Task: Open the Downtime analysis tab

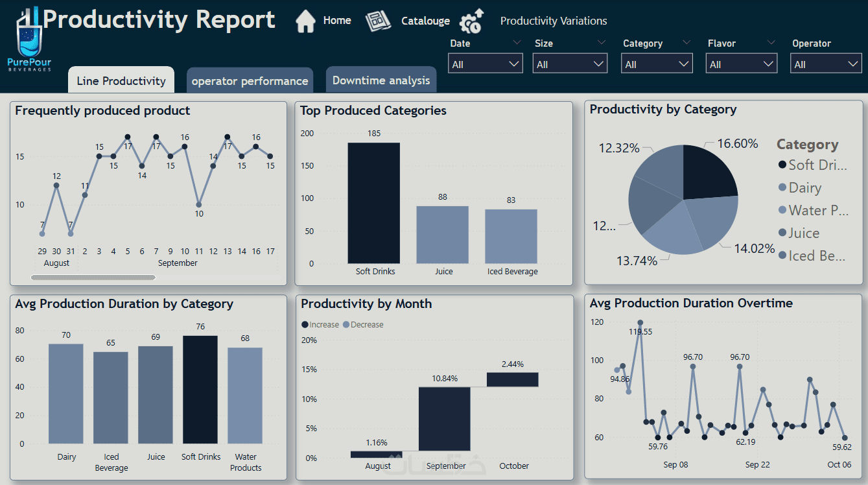Action: click(x=381, y=80)
